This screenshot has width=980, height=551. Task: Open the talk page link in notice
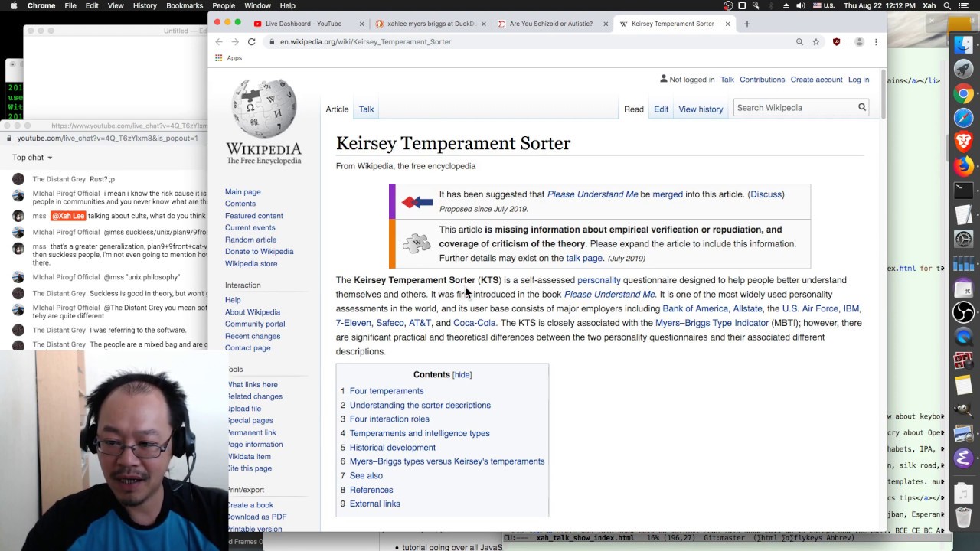point(584,259)
